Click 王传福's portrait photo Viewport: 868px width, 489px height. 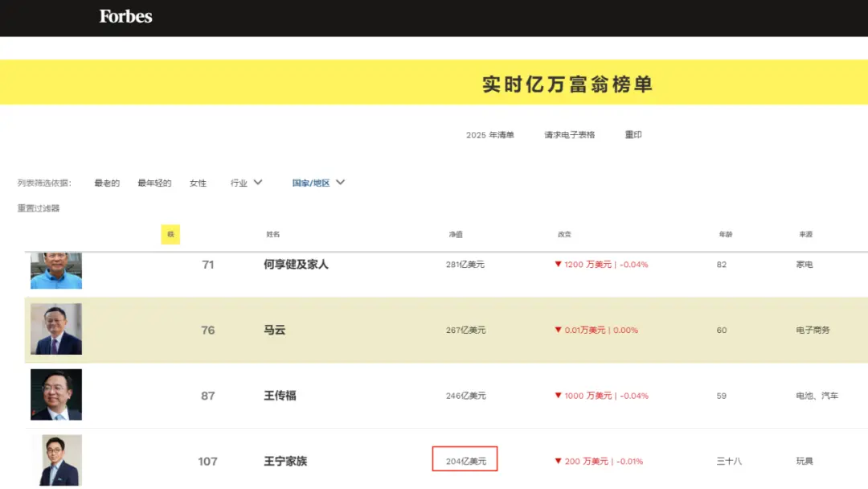(56, 395)
